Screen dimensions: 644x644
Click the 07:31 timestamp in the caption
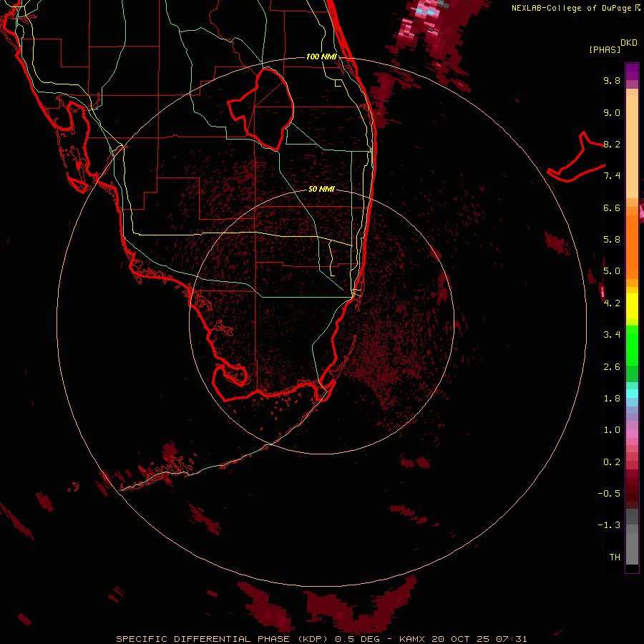click(512, 639)
